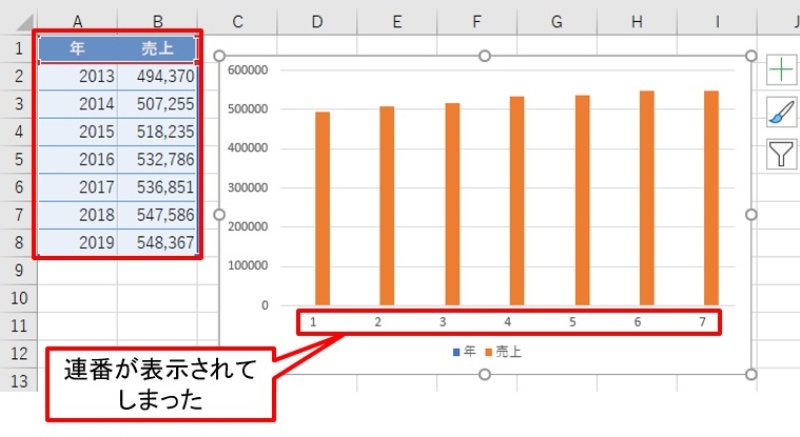Click the bottom-center chart resize handle

point(485,374)
